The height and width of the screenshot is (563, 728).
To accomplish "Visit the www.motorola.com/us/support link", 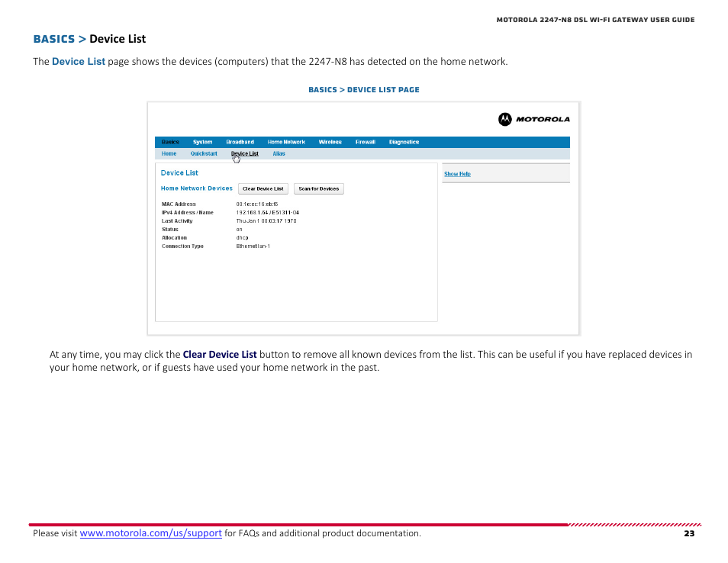I will click(151, 533).
